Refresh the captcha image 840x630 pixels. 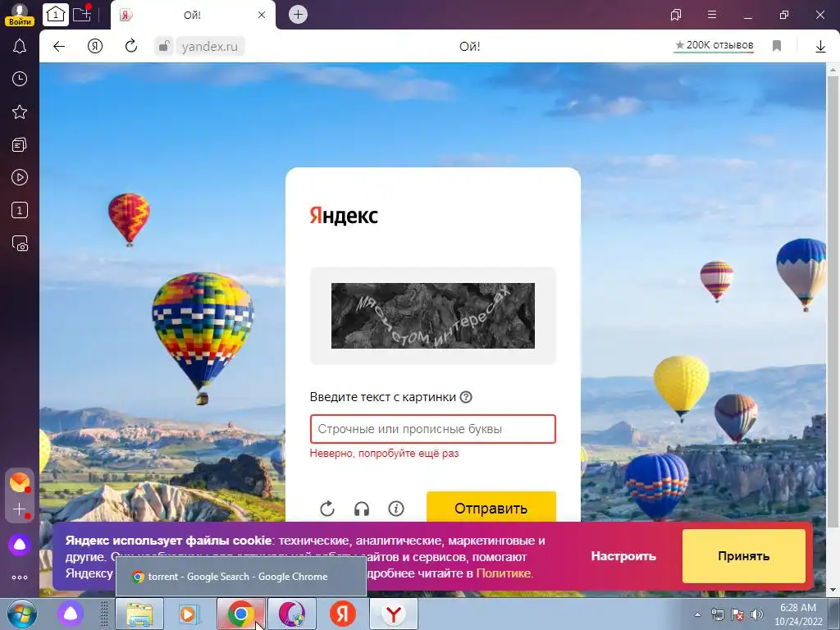pos(327,509)
